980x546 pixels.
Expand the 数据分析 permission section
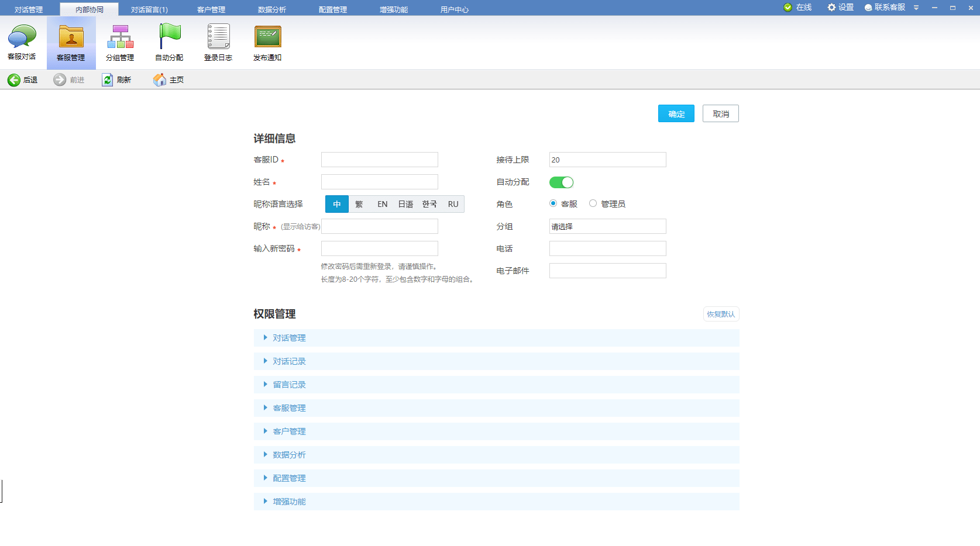point(496,455)
